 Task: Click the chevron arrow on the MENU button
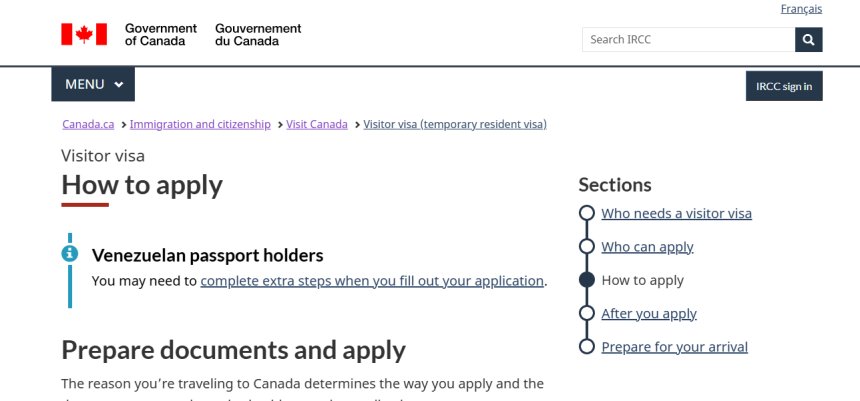tap(119, 85)
